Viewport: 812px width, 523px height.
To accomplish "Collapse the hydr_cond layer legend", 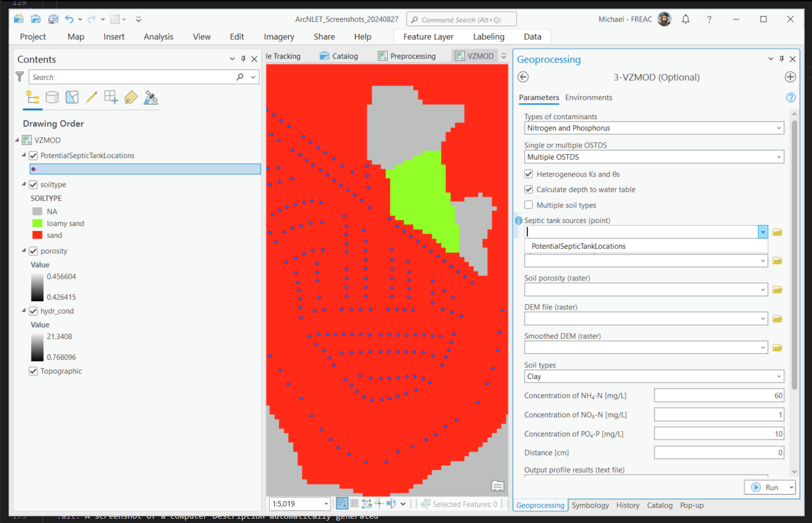I will pyautogui.click(x=25, y=311).
